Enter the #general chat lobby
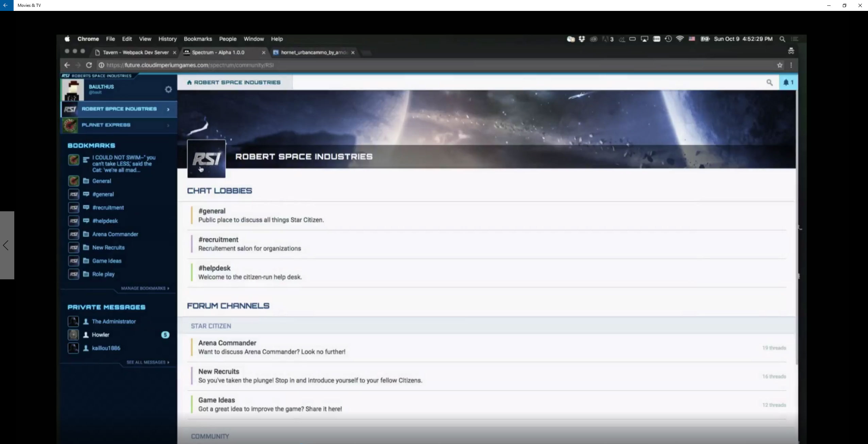 click(x=486, y=215)
